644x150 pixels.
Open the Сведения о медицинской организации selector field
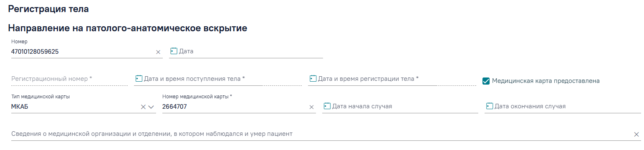click(321, 134)
